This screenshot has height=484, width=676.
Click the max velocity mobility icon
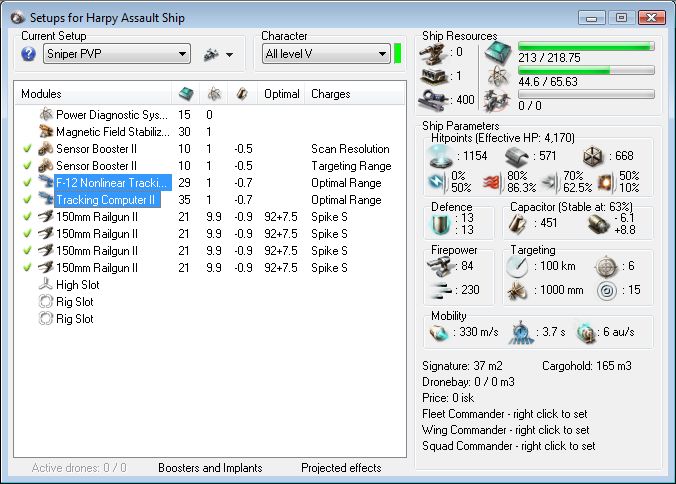(439, 333)
